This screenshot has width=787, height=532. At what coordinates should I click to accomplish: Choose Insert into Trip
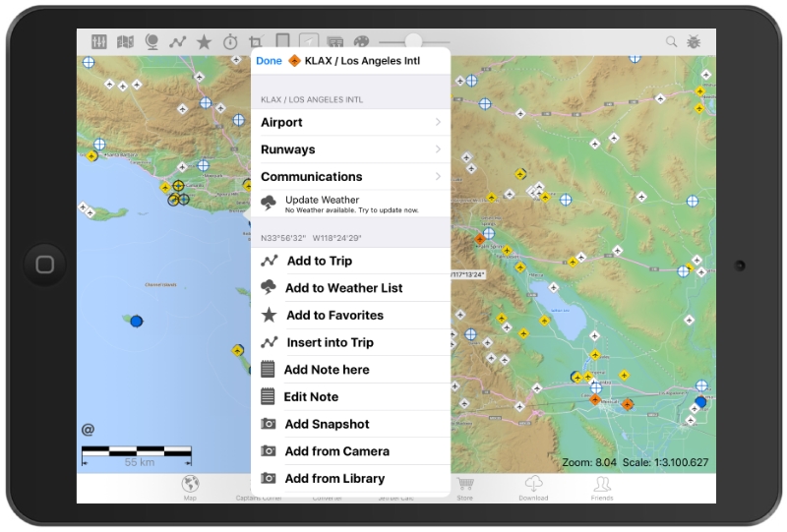point(350,342)
